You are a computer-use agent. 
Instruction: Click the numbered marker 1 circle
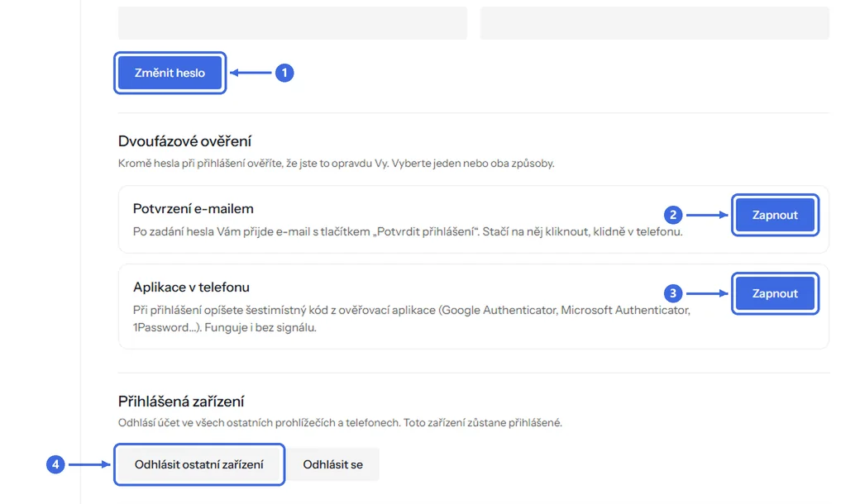pyautogui.click(x=284, y=73)
